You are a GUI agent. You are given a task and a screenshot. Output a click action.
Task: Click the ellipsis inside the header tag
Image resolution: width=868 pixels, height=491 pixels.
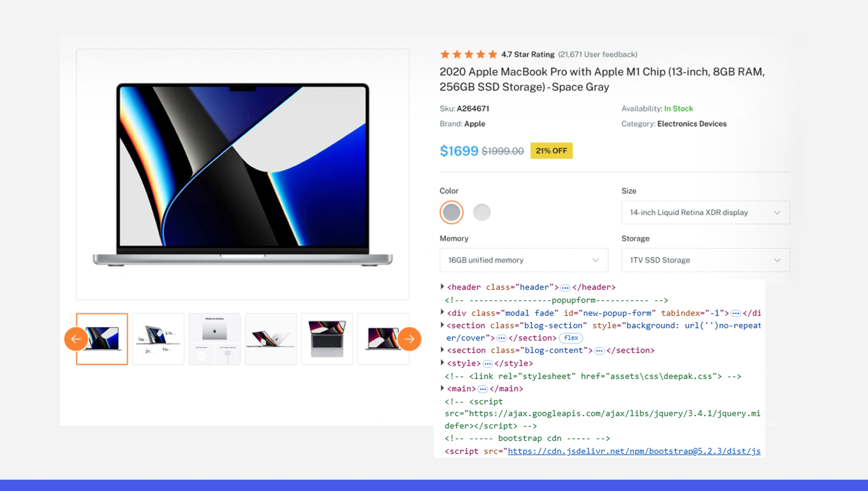(565, 288)
